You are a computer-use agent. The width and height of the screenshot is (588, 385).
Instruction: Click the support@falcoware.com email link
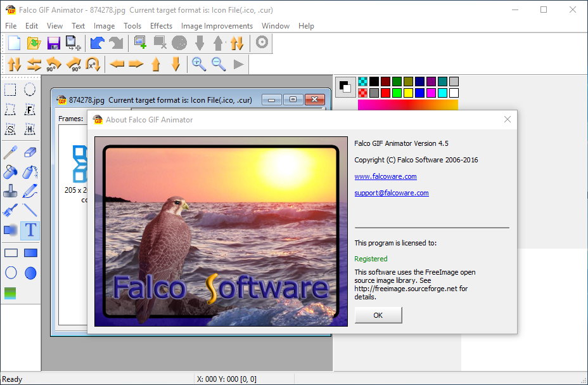pyautogui.click(x=391, y=193)
